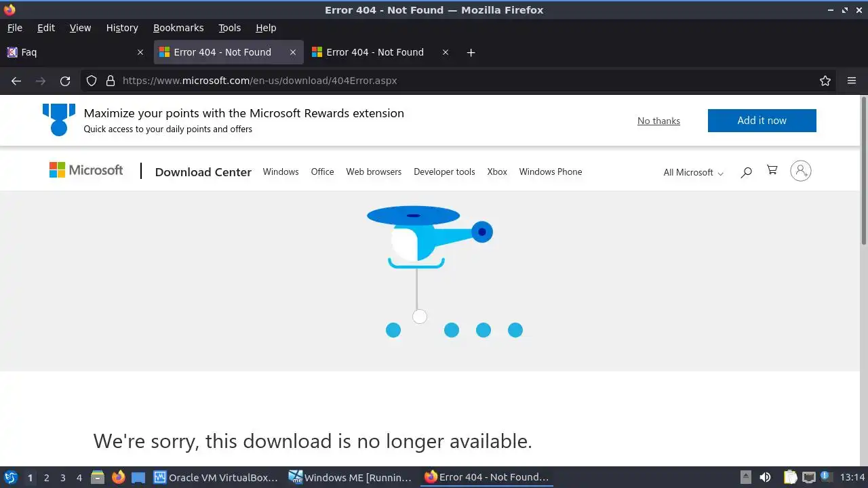Viewport: 868px width, 488px height.
Task: Launch the file manager from taskbar
Action: coord(97,477)
